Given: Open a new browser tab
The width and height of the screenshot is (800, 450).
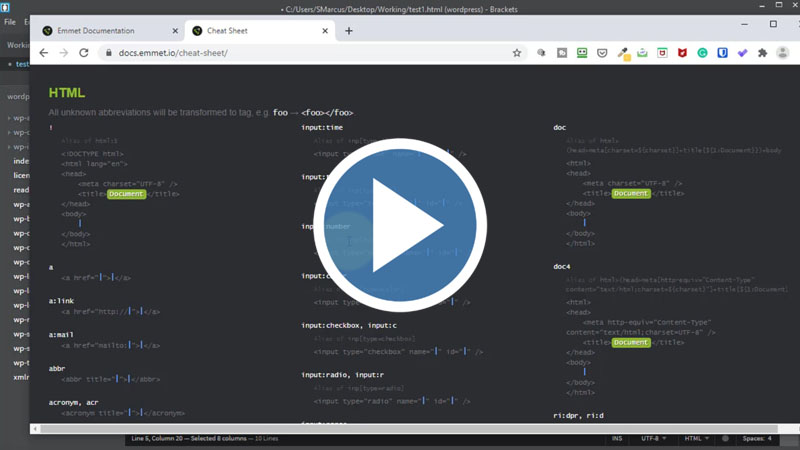Looking at the screenshot, I should [x=349, y=31].
